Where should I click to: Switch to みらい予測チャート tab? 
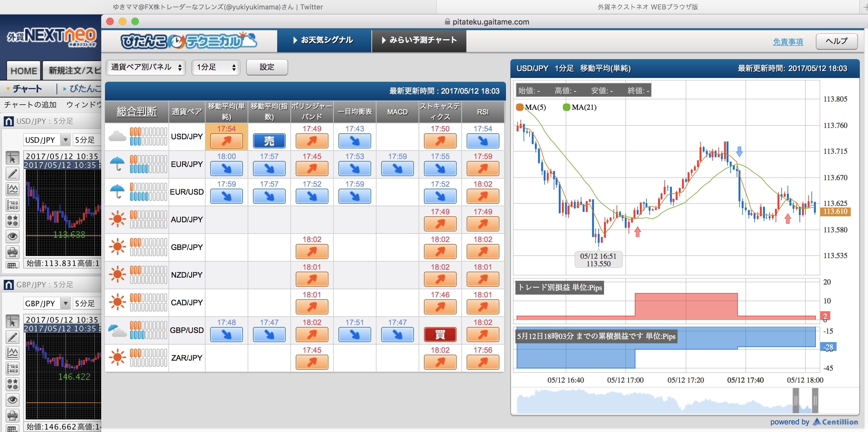[419, 40]
